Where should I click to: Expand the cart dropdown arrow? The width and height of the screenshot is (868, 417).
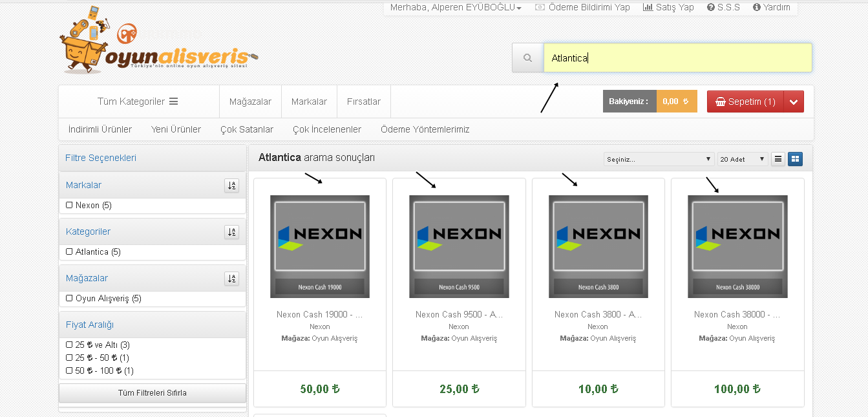coord(794,102)
